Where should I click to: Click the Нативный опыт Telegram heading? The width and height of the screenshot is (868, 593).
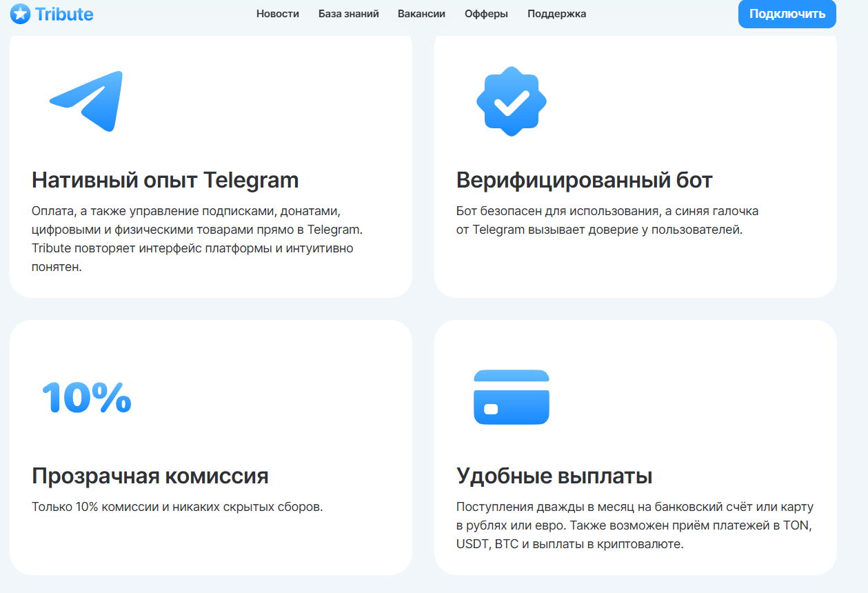click(165, 181)
